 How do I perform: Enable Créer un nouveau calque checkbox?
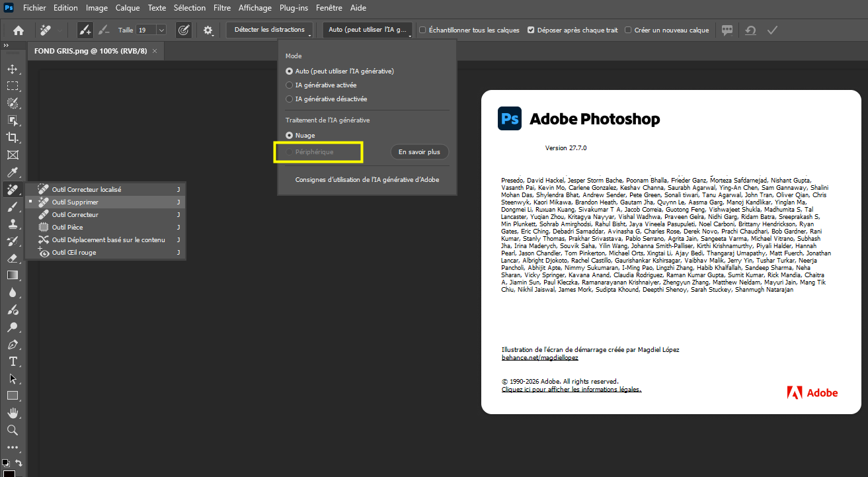click(627, 30)
